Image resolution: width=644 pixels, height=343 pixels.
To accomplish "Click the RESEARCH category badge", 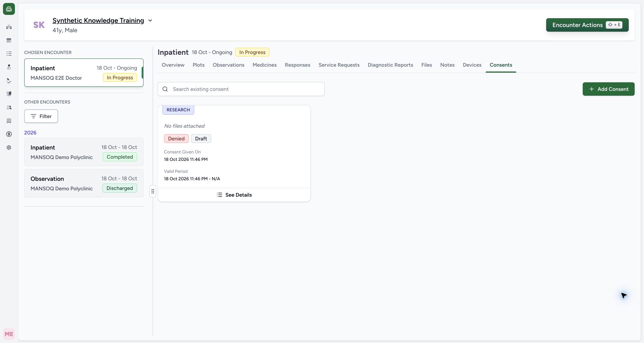I will tap(178, 110).
